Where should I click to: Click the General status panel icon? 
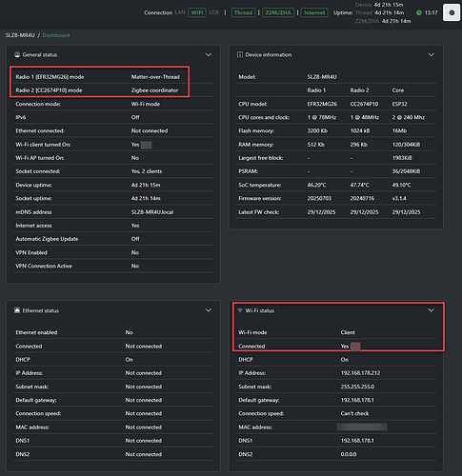click(17, 54)
